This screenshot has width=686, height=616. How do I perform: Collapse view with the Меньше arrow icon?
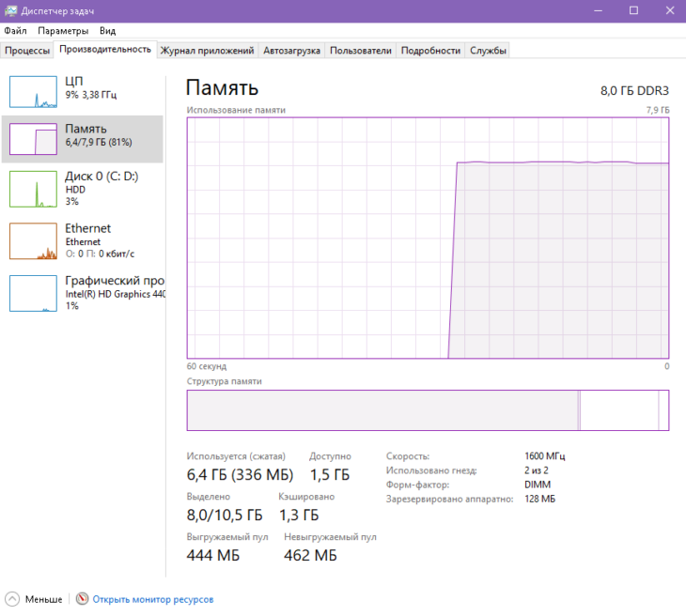tap(12, 598)
